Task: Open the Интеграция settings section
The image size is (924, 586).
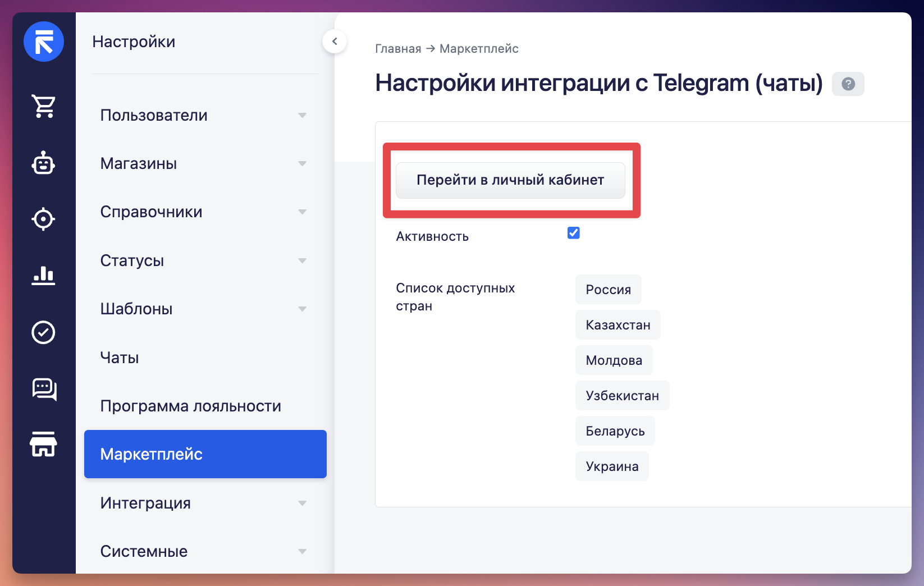Action: (205, 503)
